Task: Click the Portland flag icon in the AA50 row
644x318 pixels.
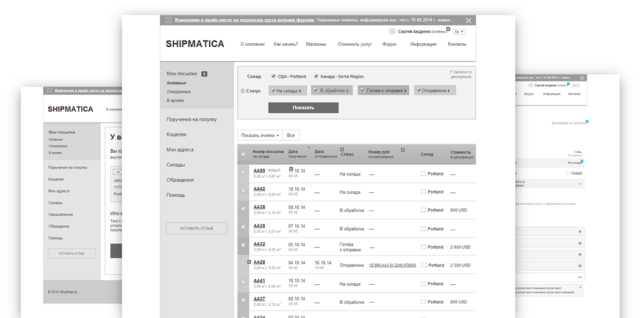Action: point(423,174)
